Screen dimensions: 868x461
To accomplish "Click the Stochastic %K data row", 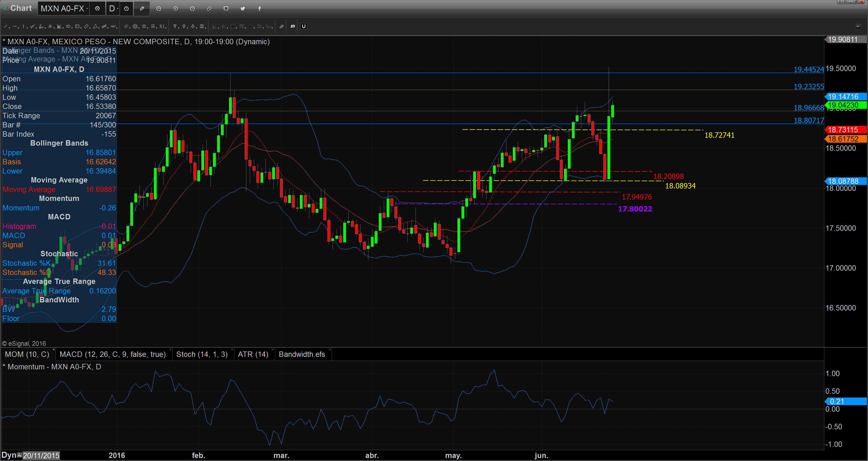I will click(59, 263).
